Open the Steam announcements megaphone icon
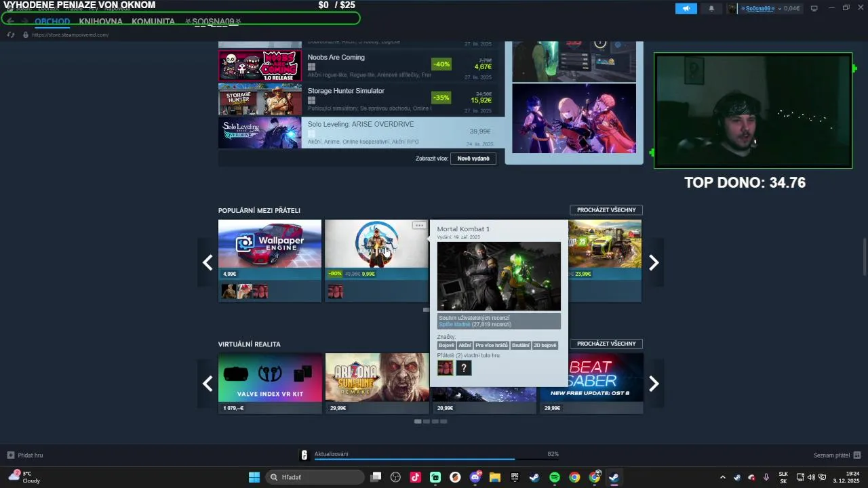Screen dimensions: 868x488 coord(686,8)
